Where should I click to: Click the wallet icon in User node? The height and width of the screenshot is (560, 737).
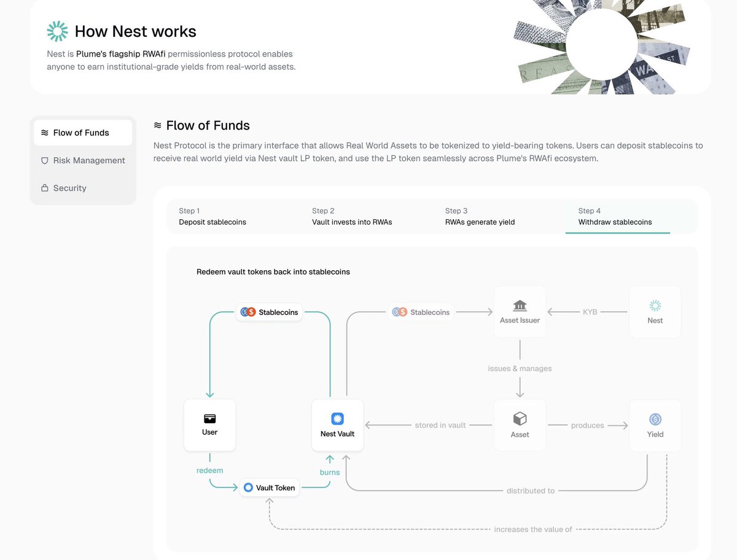pos(209,419)
